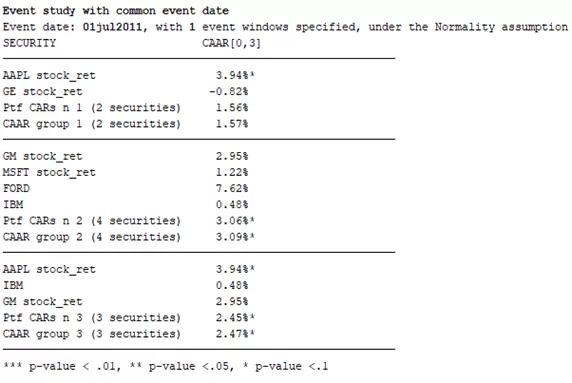Select the MSFT stock_ret row label

[x=49, y=172]
